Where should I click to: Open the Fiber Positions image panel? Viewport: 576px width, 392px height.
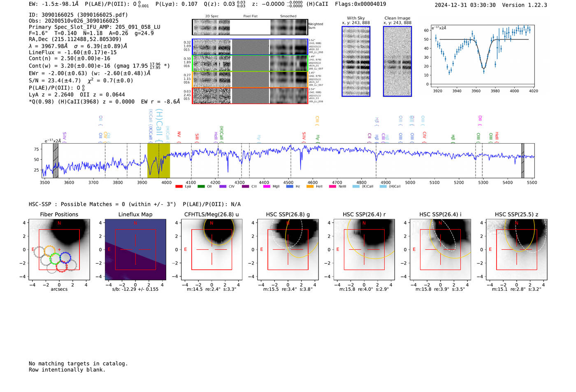tap(59, 250)
